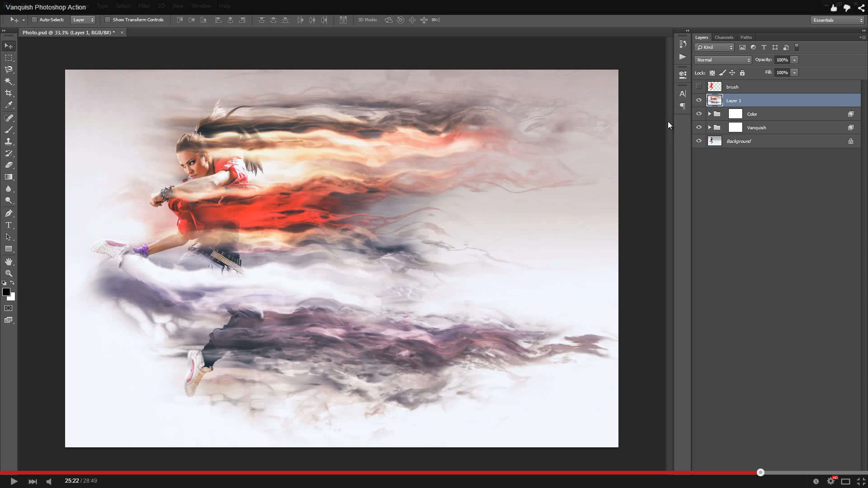Viewport: 868px width, 488px height.
Task: Open the Select menu
Action: coord(123,6)
